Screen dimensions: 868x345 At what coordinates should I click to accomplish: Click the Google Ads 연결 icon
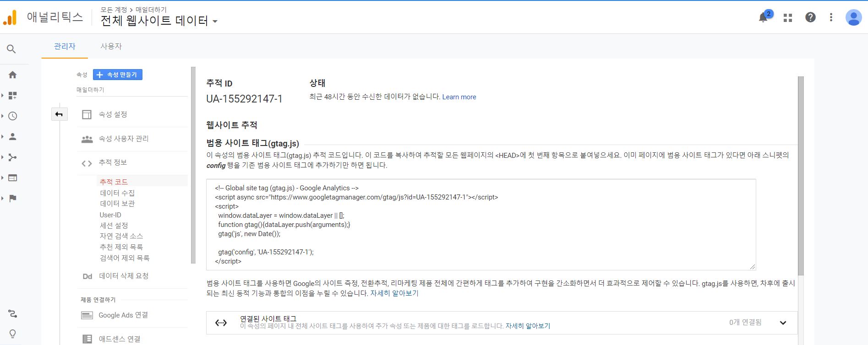[87, 315]
